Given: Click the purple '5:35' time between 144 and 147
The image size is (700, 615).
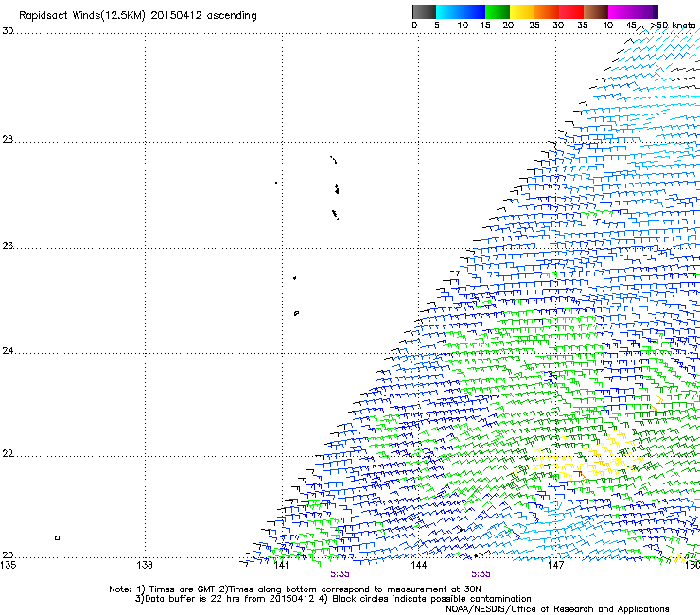Looking at the screenshot, I should (x=481, y=574).
